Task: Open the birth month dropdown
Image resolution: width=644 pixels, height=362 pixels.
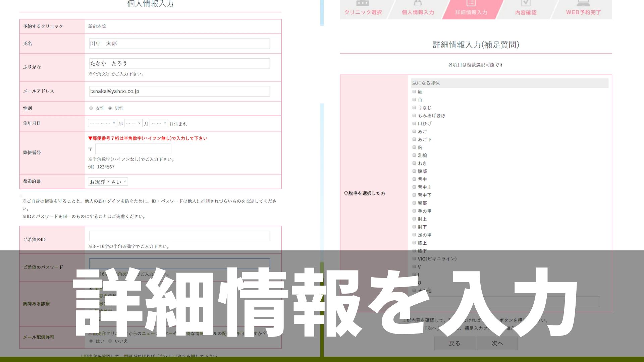Action: [x=133, y=123]
